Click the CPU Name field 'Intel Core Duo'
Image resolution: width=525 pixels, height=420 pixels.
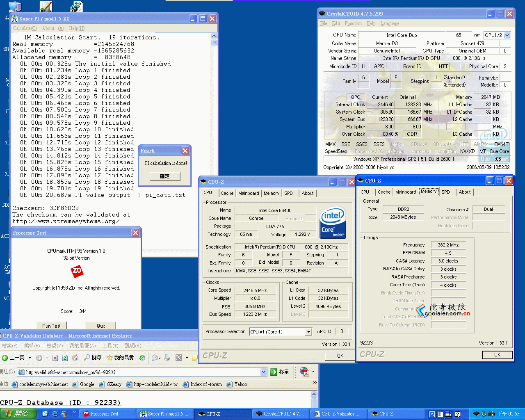pos(402,35)
